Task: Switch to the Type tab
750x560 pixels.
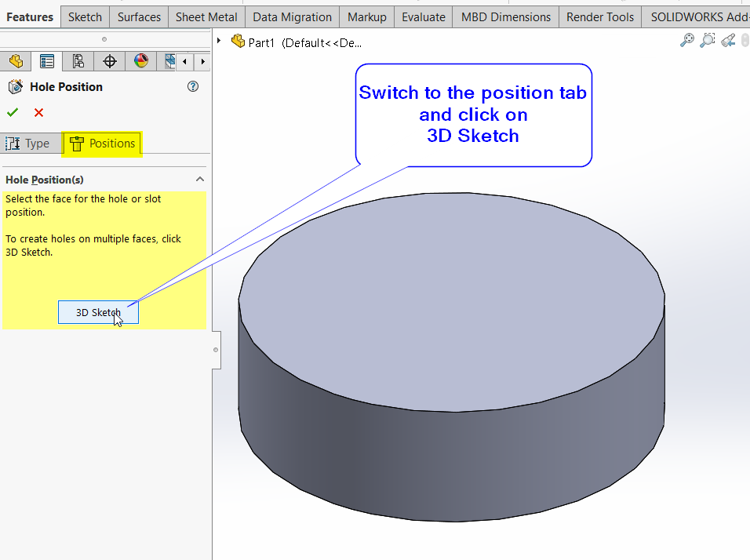Action: (28, 144)
